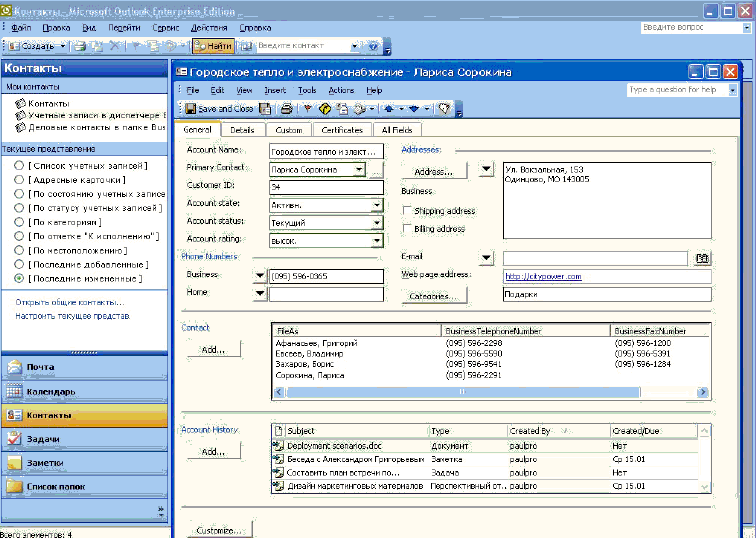Select Учетные записи в диспетчере folder
This screenshot has height=538, width=756.
90,116
